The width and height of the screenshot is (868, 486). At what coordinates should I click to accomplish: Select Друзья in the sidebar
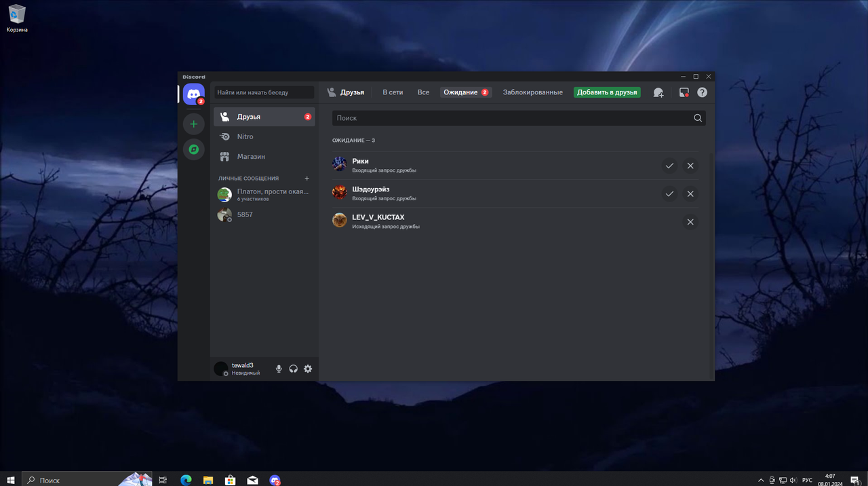[264, 117]
